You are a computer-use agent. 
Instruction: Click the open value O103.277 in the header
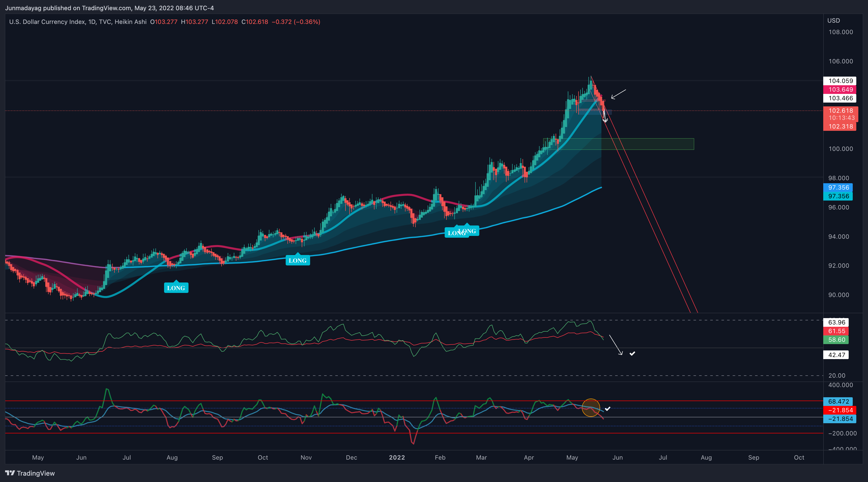tap(164, 22)
